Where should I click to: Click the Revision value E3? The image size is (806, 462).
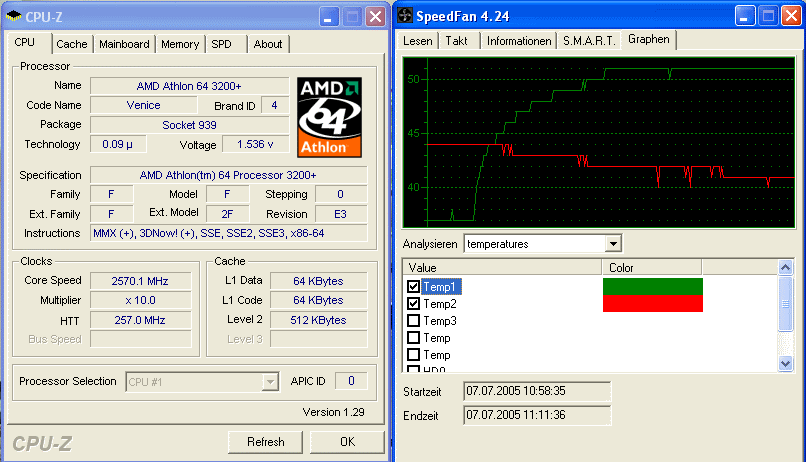click(341, 214)
